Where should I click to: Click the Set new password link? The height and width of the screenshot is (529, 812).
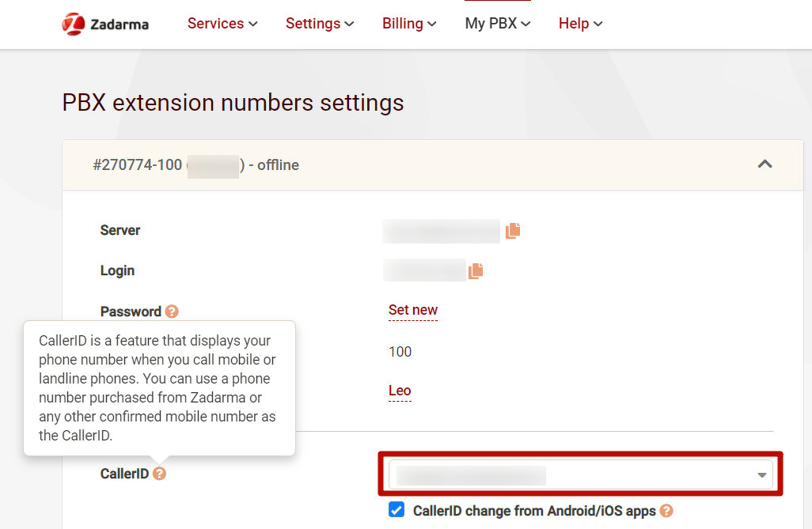click(412, 310)
